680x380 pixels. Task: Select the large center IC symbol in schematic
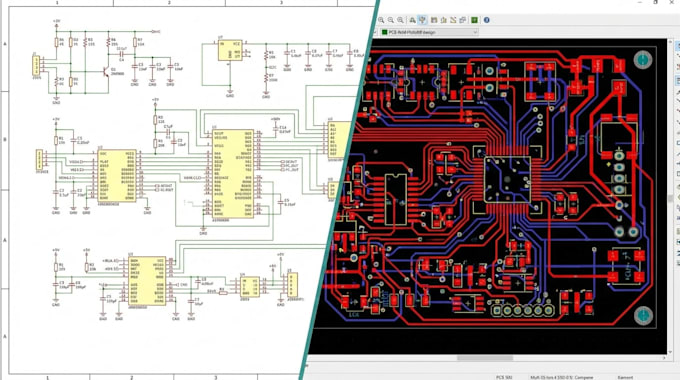233,174
